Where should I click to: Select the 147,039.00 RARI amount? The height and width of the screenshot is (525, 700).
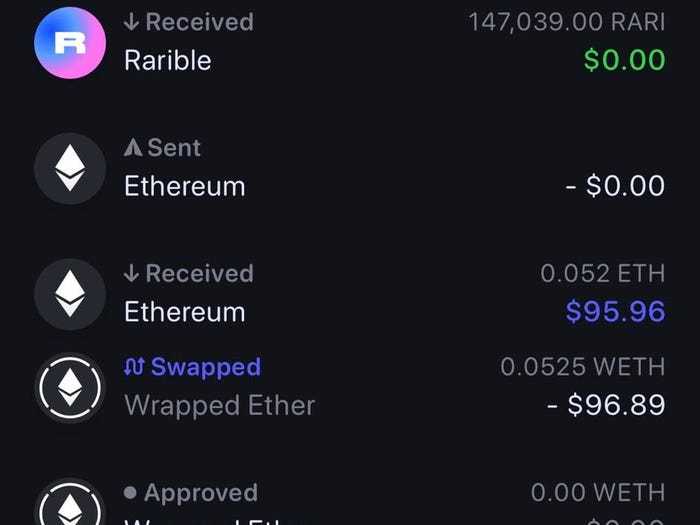[566, 22]
